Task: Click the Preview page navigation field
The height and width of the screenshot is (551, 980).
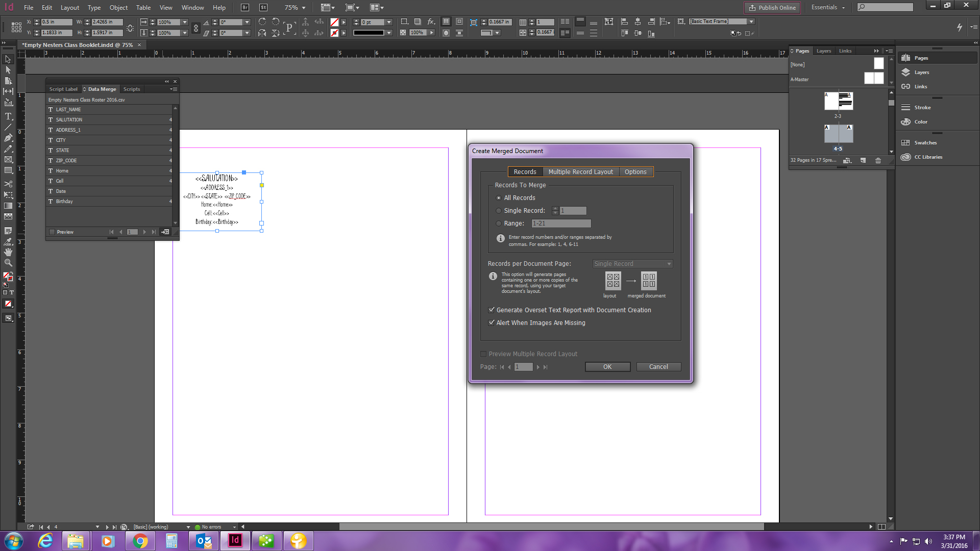Action: [x=523, y=367]
